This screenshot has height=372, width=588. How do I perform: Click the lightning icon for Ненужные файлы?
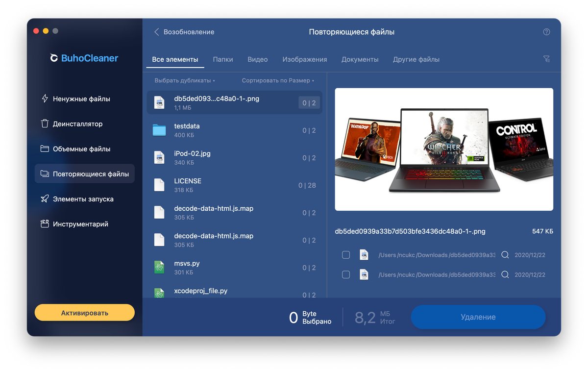point(45,99)
